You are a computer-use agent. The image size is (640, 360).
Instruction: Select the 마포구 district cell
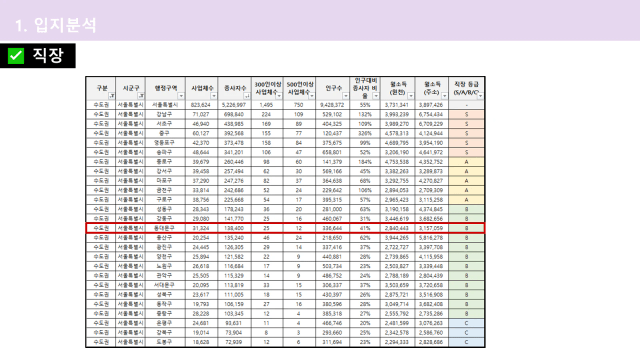[x=165, y=181]
